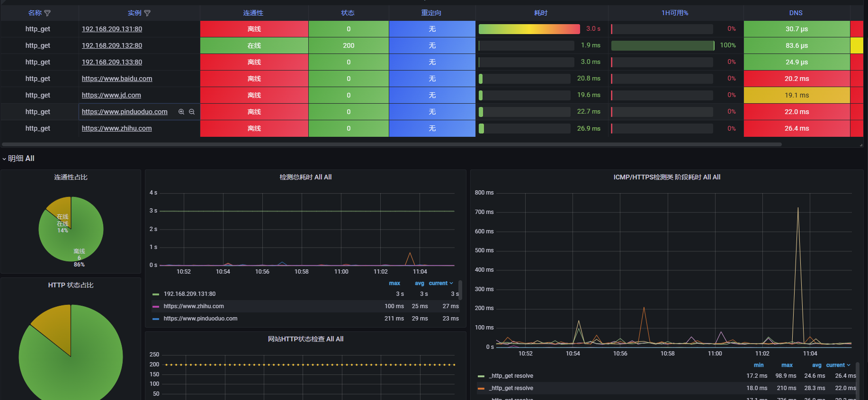Viewport: 868px width, 400px height.
Task: Sort table by 重定向 column header
Action: 431,13
